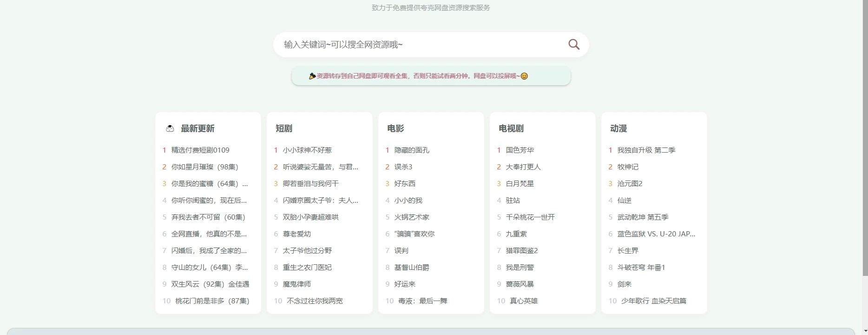Open 你是我的蜜糖（64集） entry
868x335 pixels.
(x=210, y=184)
